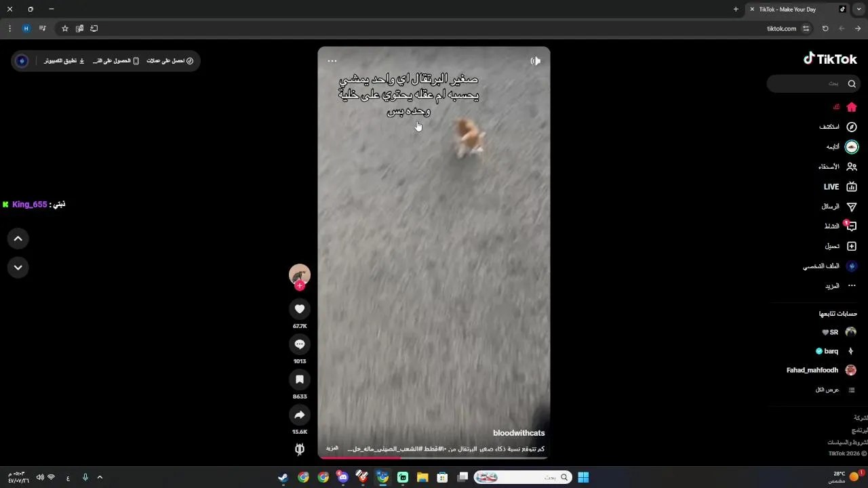The width and height of the screenshot is (868, 488).
Task: Open the tab search dropdown arrow
Action: pos(859,9)
